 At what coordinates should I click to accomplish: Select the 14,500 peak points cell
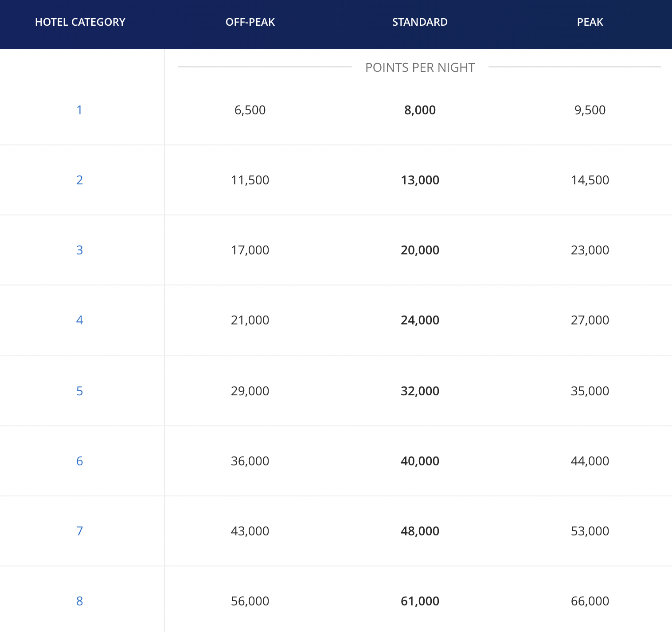coord(590,180)
